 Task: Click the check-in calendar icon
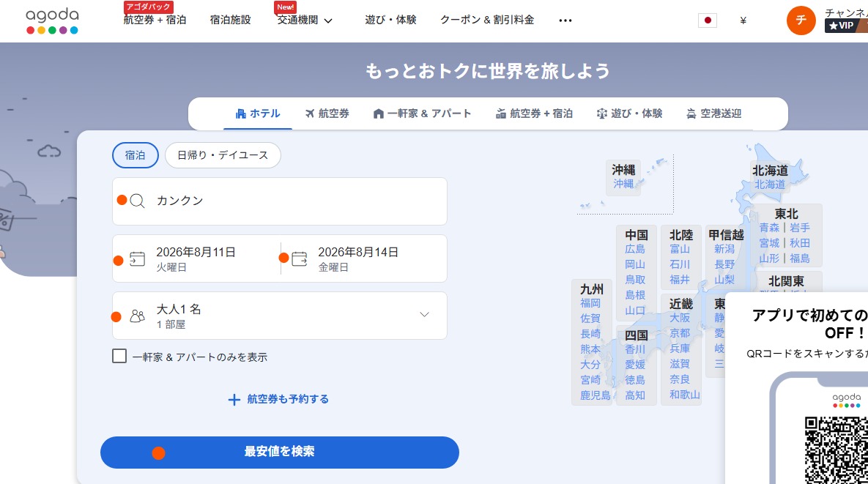pyautogui.click(x=137, y=259)
